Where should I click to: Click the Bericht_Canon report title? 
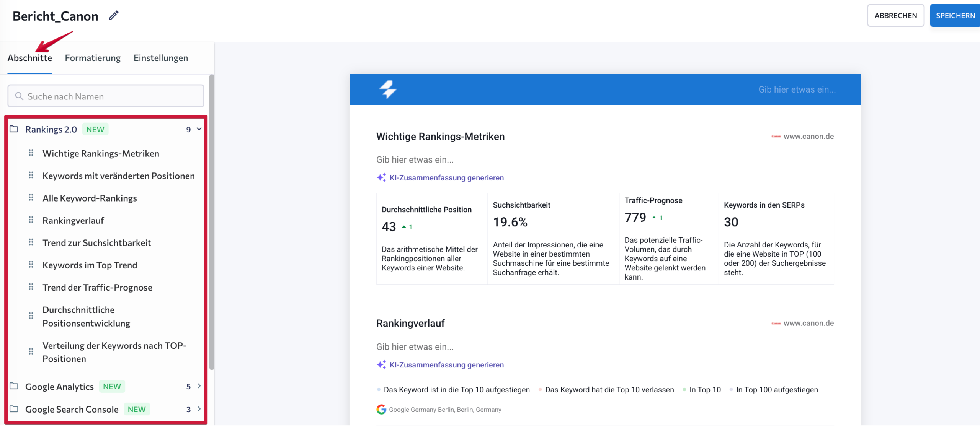click(x=56, y=16)
